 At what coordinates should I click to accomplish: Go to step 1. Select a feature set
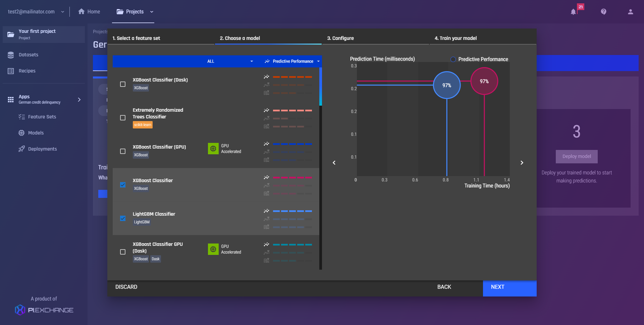click(x=136, y=38)
